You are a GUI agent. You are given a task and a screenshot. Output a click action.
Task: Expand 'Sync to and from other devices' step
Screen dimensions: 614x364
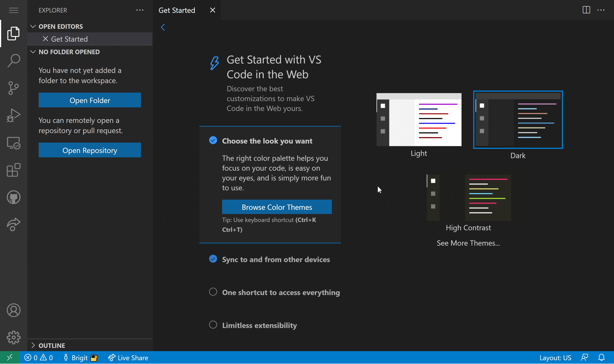pos(276,259)
